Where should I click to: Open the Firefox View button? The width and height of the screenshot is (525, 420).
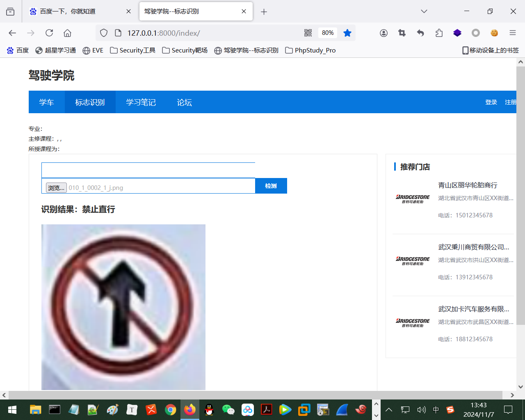[x=10, y=11]
